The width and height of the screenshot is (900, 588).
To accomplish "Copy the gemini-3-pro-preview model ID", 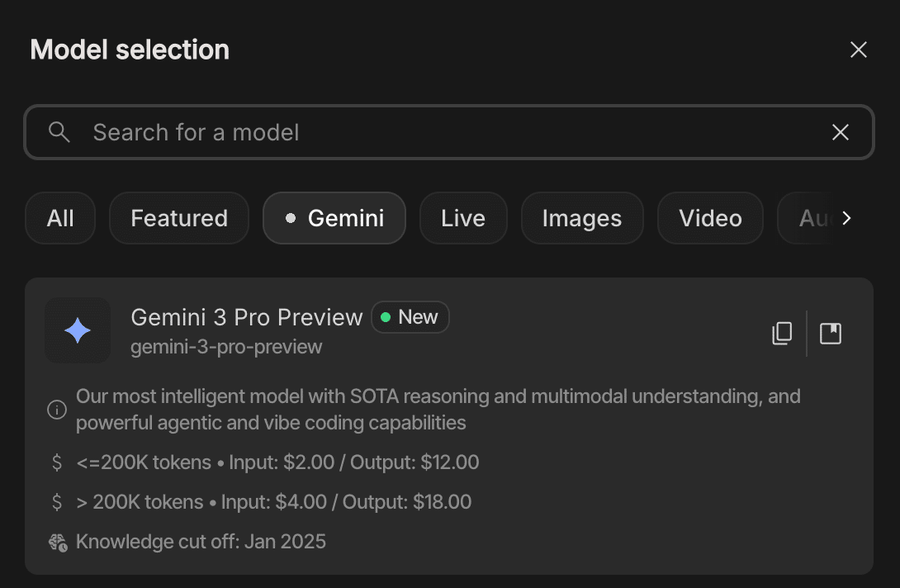I will click(x=781, y=334).
